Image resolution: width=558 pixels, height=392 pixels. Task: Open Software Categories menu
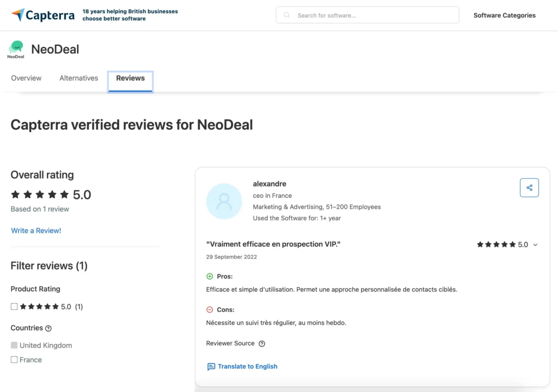pos(504,15)
